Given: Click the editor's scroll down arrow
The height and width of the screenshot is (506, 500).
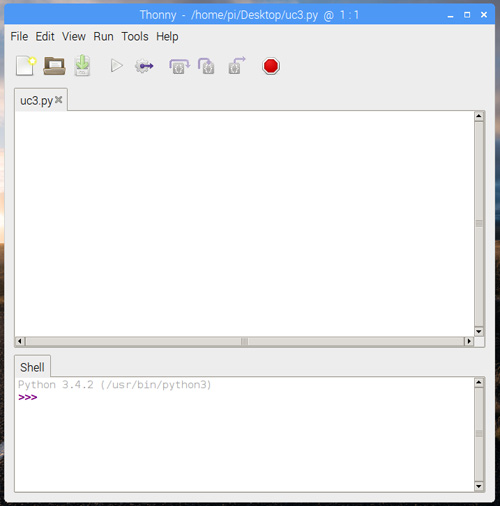Looking at the screenshot, I should (479, 331).
